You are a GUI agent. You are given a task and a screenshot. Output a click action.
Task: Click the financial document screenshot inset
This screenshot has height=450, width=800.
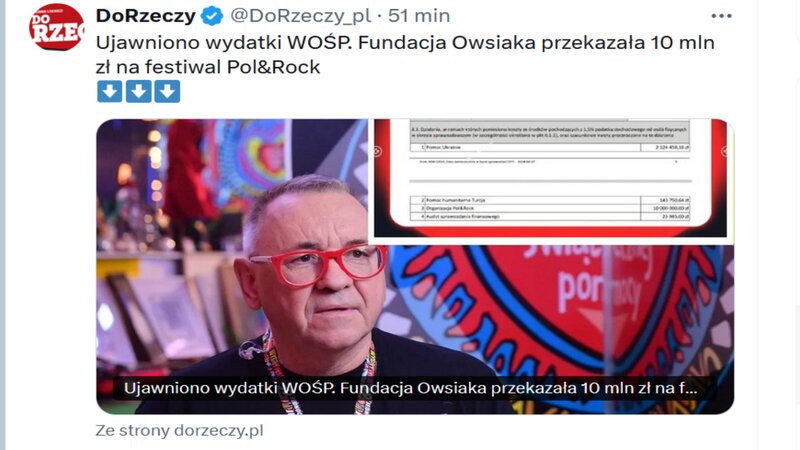(x=550, y=179)
